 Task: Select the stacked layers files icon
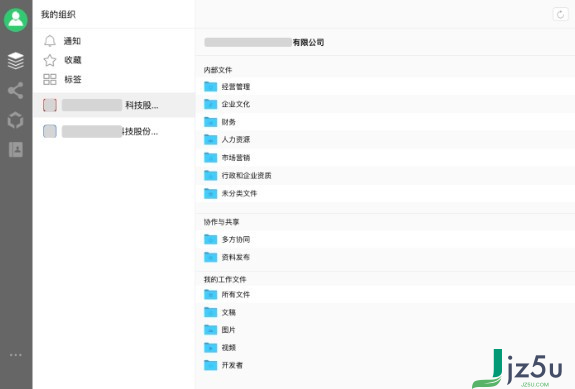coord(16,60)
